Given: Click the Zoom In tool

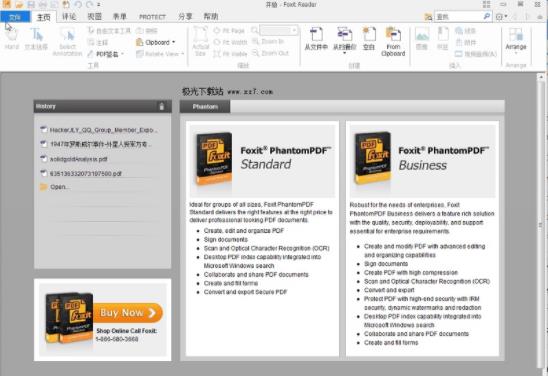Looking at the screenshot, I should (x=268, y=42).
